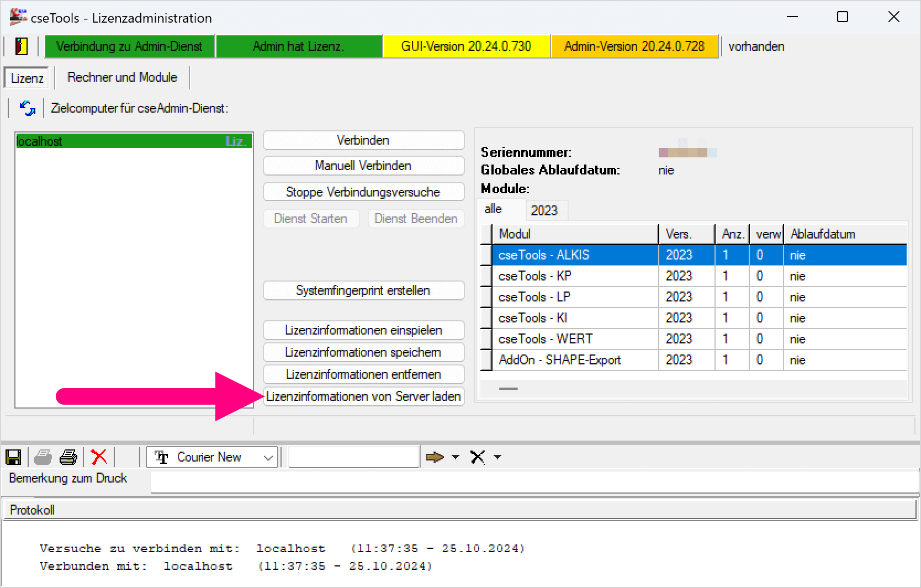Select the 2023 module tab
This screenshot has width=921, height=588.
544,210
